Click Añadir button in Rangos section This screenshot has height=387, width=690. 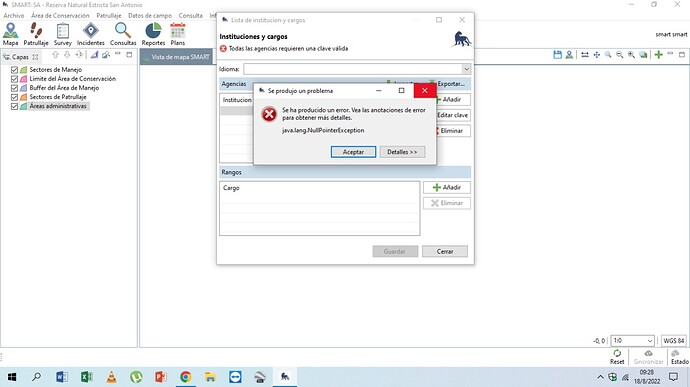[447, 188]
